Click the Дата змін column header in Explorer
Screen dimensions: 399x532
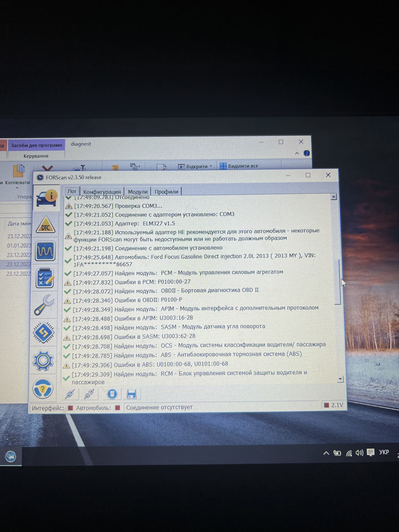tap(19, 224)
